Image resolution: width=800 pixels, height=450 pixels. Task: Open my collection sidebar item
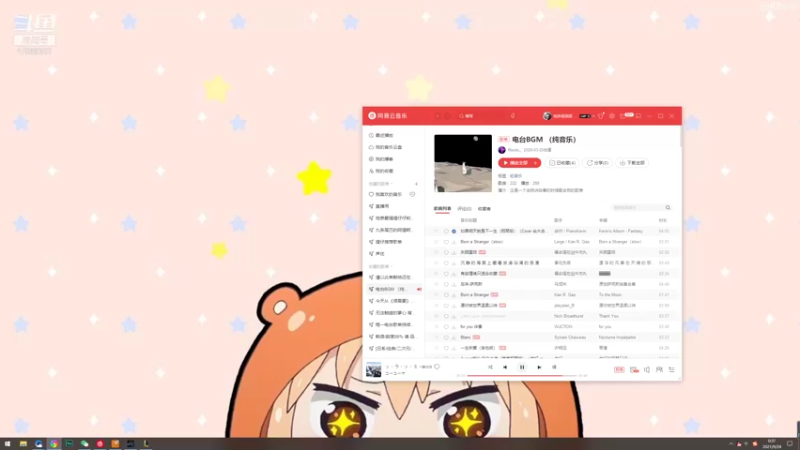click(x=381, y=171)
